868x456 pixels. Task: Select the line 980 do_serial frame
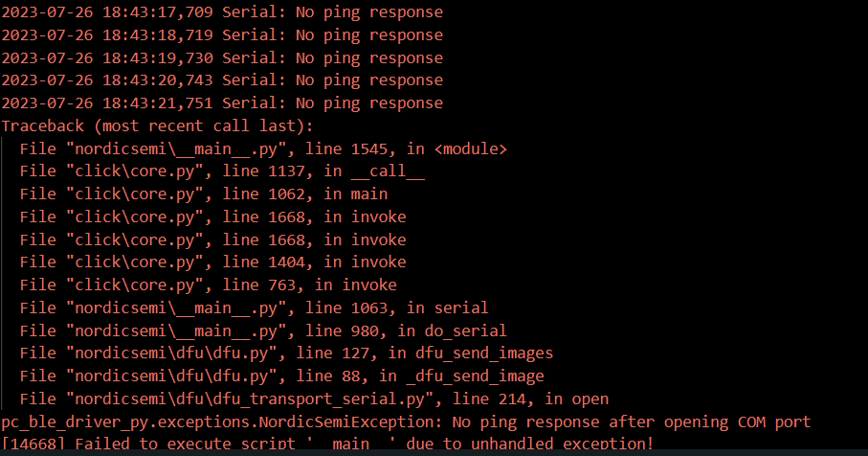tap(263, 331)
